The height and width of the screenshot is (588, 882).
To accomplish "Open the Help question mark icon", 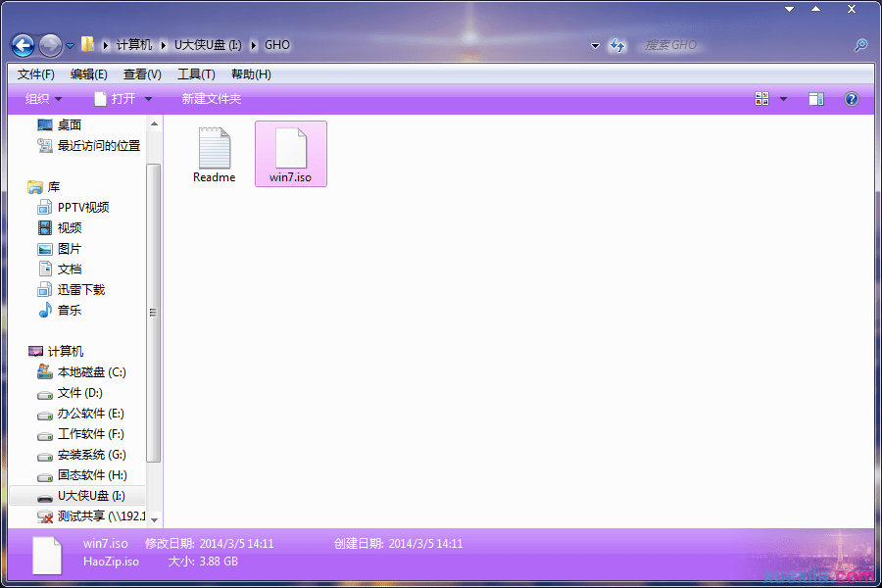I will click(851, 98).
